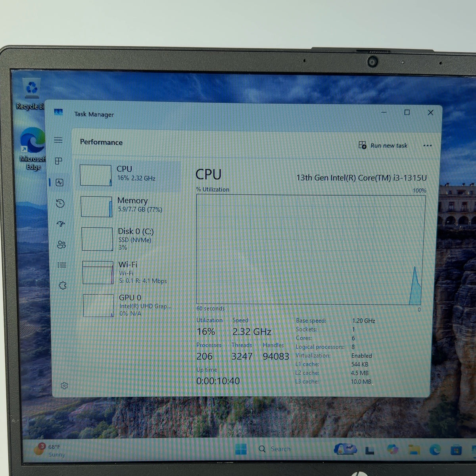476x476 pixels.
Task: Click Run new task button
Action: pyautogui.click(x=383, y=145)
